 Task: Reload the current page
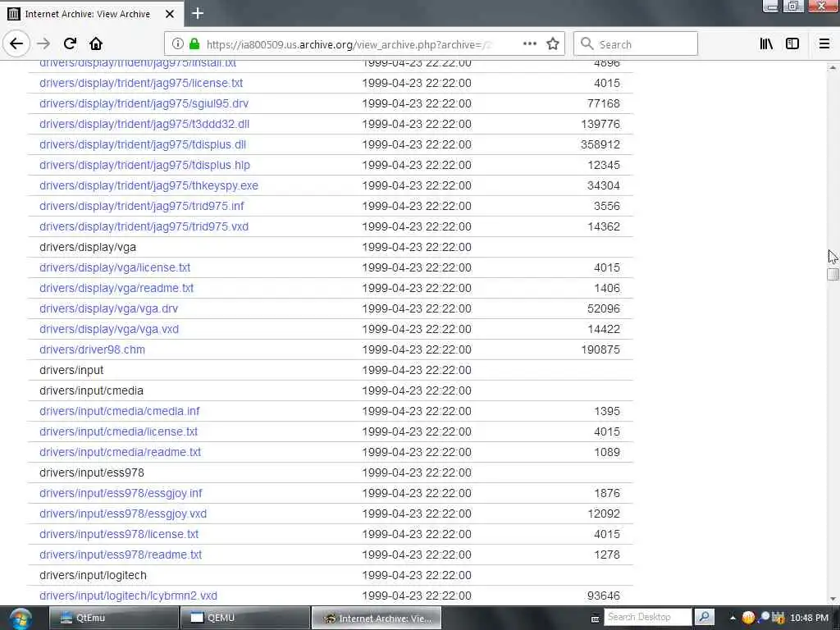click(x=70, y=43)
